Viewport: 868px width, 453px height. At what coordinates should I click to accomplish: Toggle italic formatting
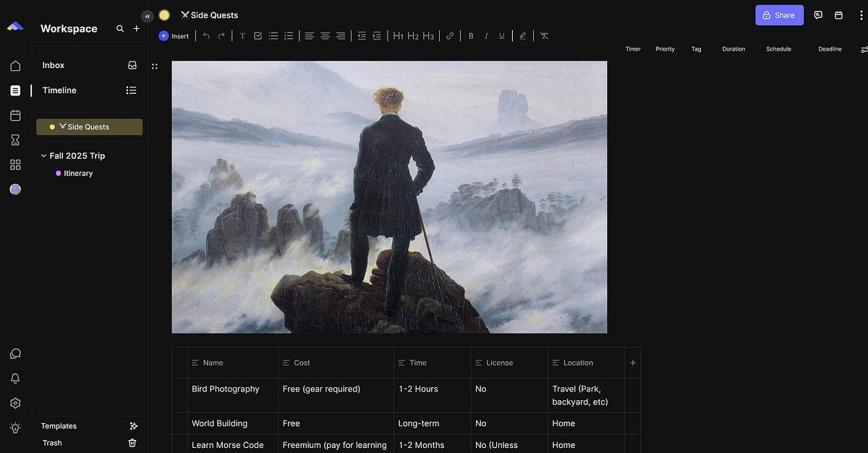click(x=486, y=36)
